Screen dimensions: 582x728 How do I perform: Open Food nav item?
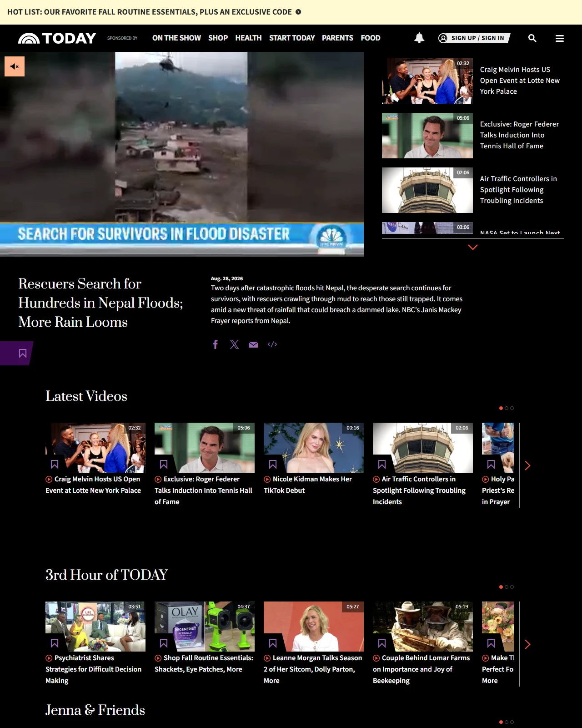click(371, 38)
